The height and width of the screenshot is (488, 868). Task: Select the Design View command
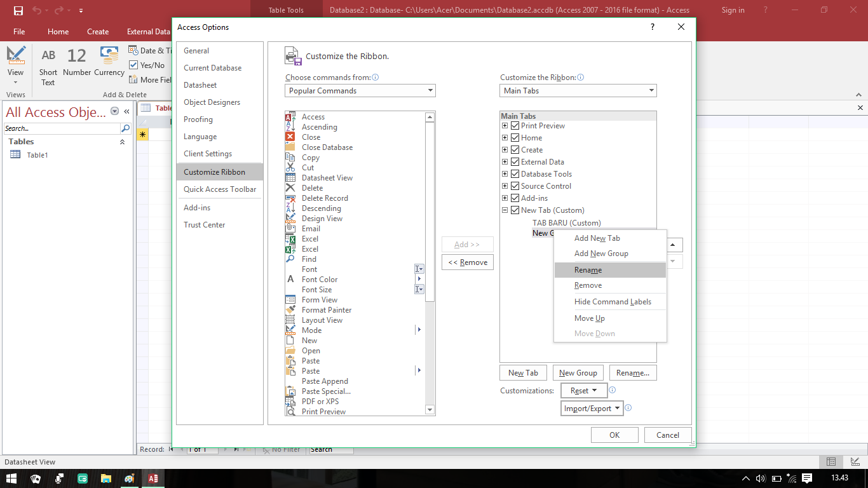tap(322, 219)
